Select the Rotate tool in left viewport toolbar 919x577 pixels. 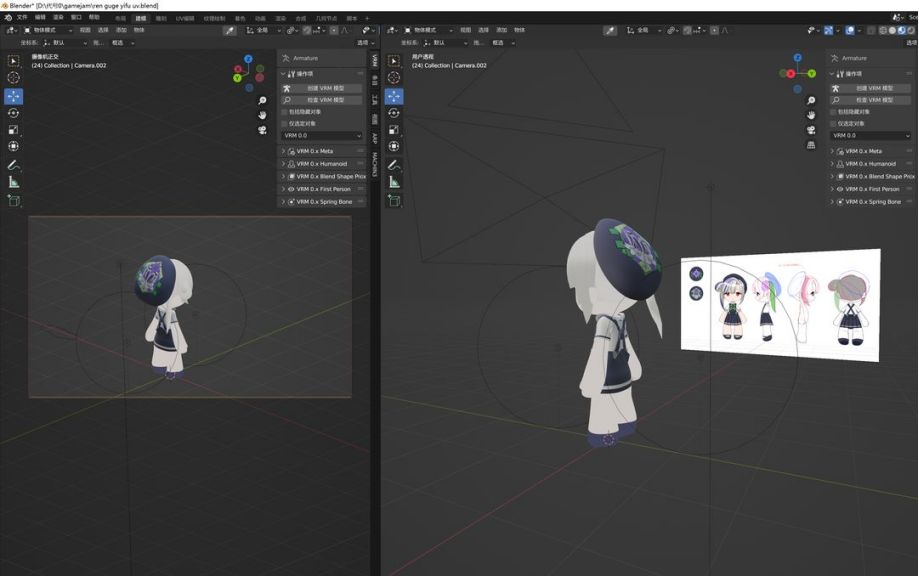pos(14,113)
